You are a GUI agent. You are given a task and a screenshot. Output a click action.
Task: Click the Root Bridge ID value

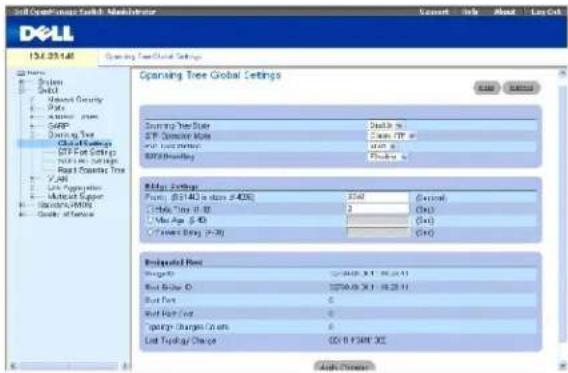369,287
